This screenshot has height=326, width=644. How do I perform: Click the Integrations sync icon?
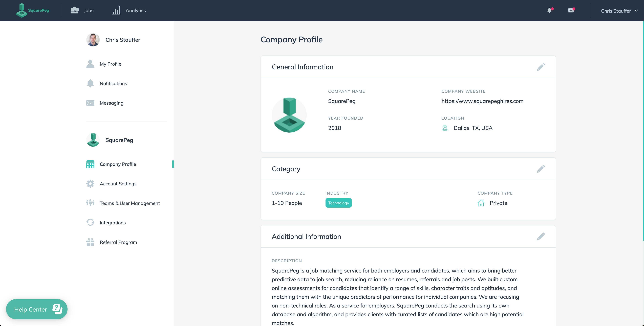(x=90, y=222)
